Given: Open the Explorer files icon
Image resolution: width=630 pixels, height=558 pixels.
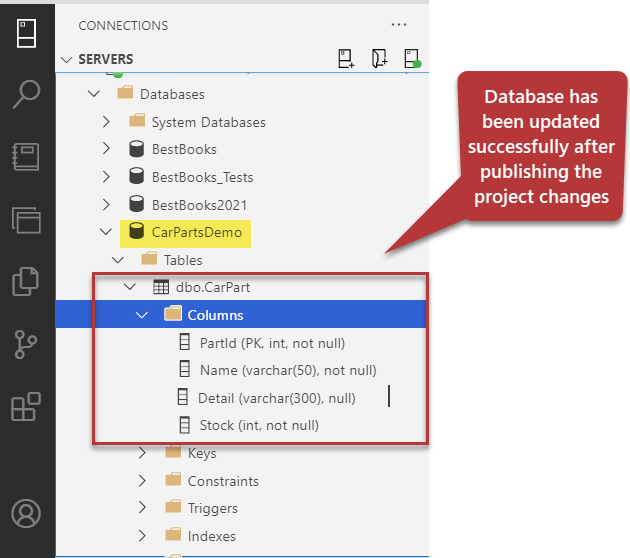Looking at the screenshot, I should point(27,281).
